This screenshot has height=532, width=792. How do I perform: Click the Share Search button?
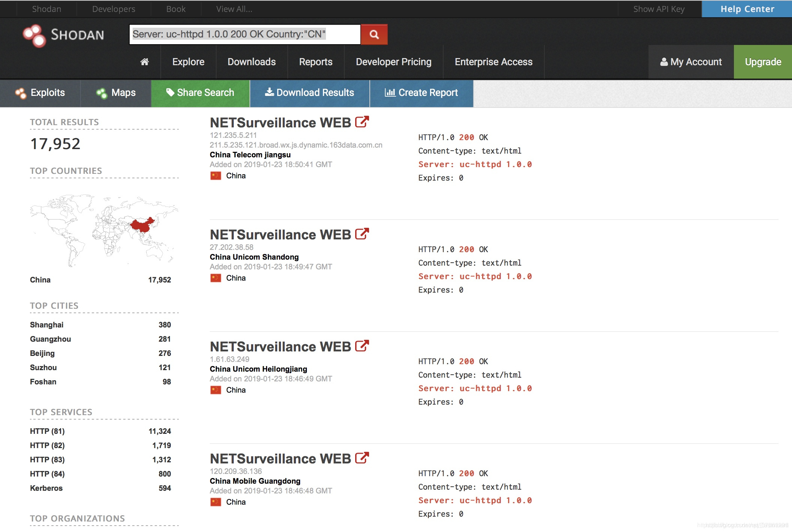coord(200,93)
